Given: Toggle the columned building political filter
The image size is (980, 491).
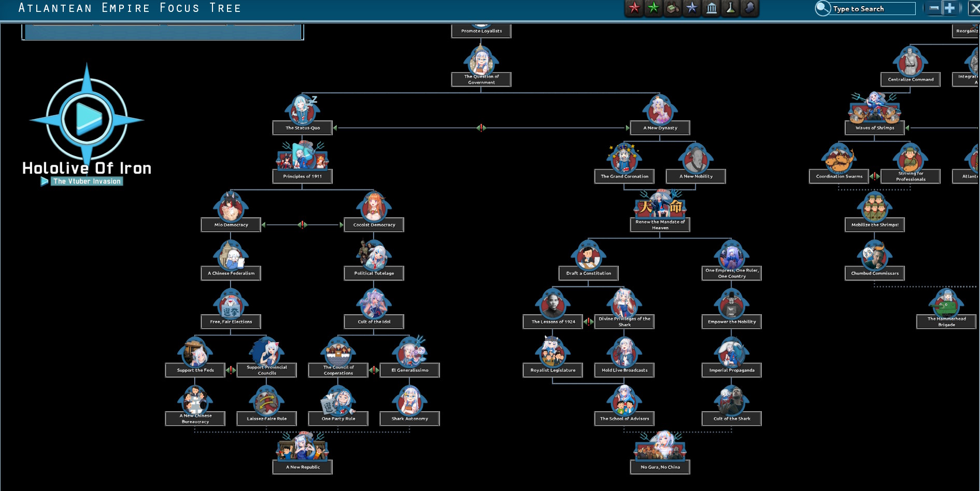Looking at the screenshot, I should 712,8.
